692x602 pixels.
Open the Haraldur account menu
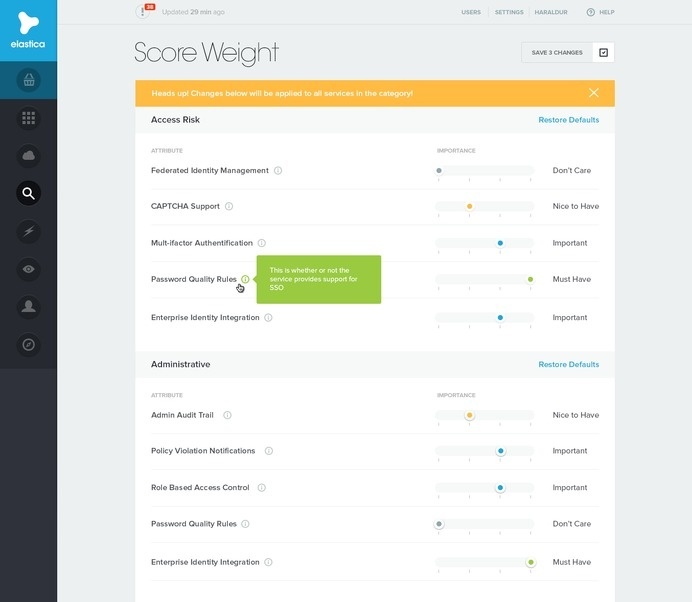[551, 12]
